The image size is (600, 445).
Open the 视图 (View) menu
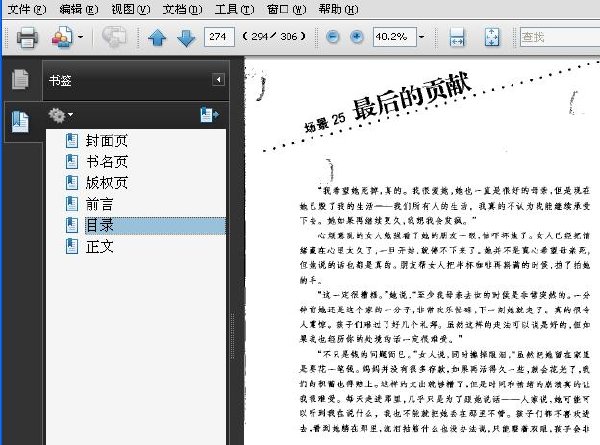(x=130, y=9)
